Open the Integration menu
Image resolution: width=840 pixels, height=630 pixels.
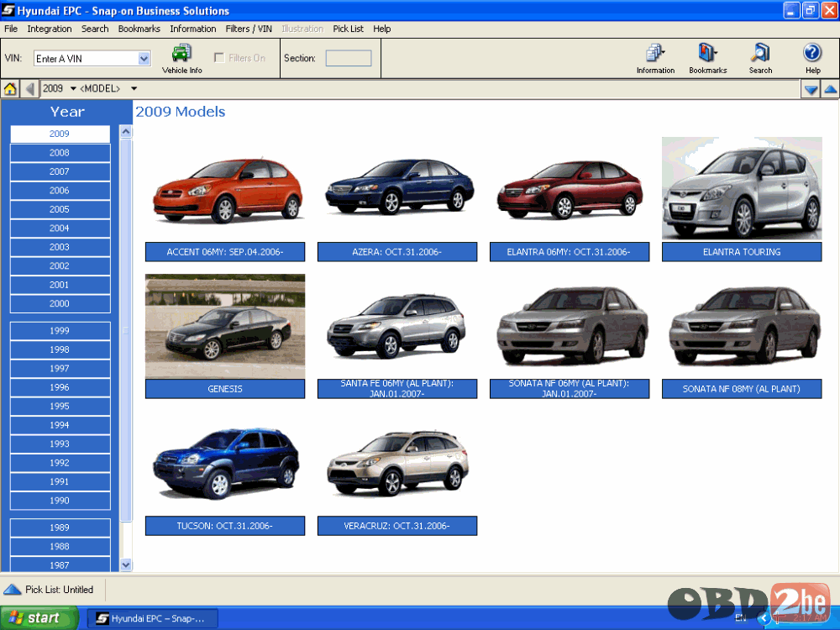pos(50,29)
